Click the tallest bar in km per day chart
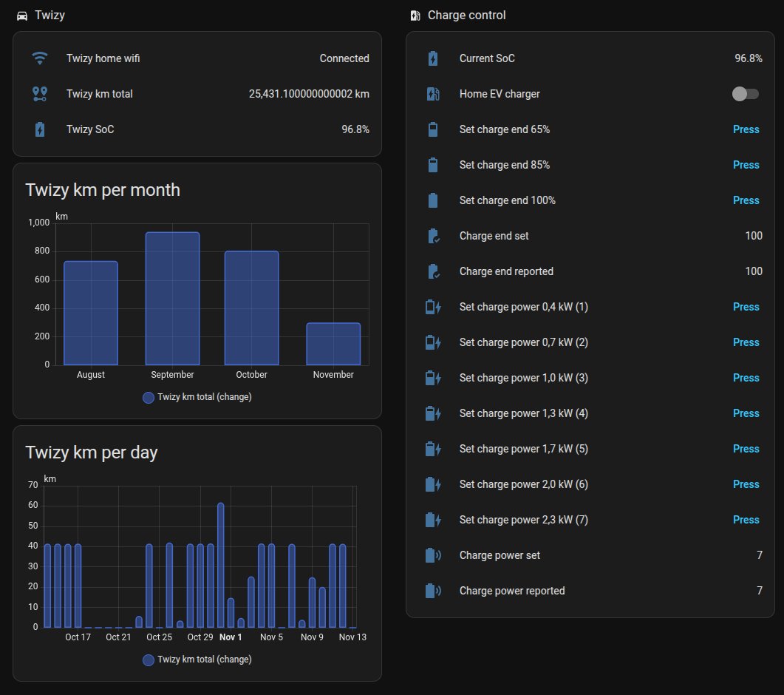Screen dimensions: 784x695 (x=220, y=565)
